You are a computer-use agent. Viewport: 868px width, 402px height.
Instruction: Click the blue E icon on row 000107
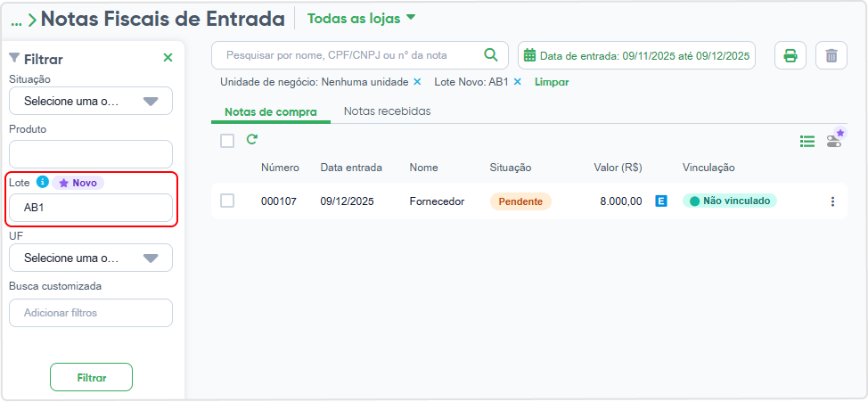[x=661, y=201]
